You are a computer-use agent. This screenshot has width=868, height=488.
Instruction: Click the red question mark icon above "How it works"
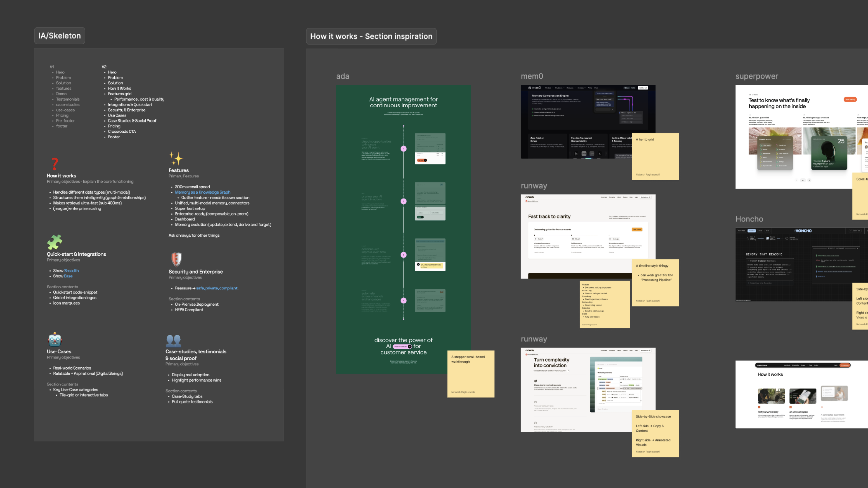[x=54, y=164]
